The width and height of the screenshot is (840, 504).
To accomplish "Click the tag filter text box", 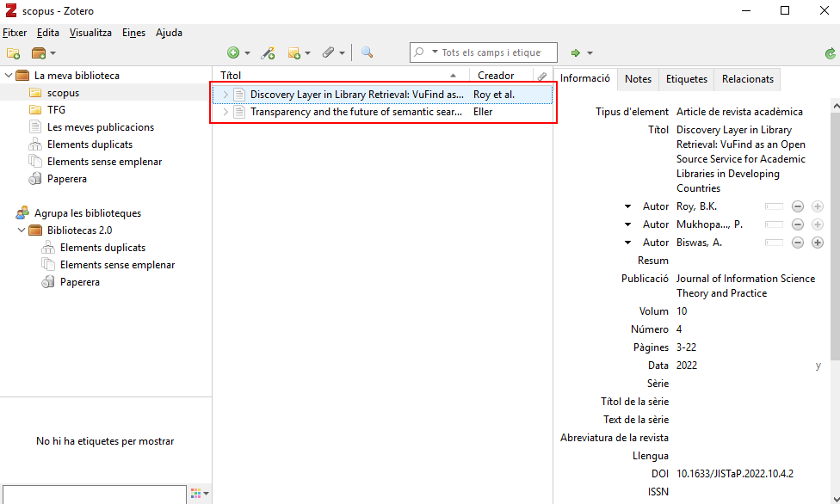I will point(95,495).
